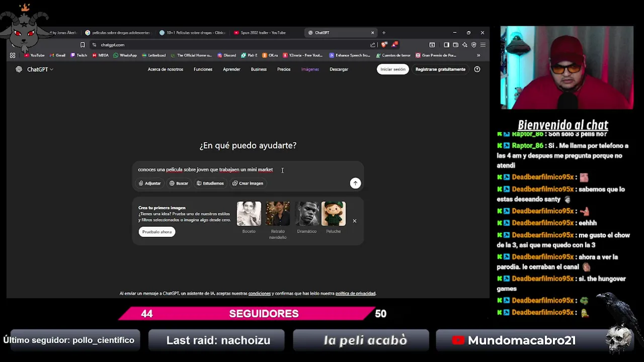Viewport: 644px width, 362px height.
Task: Click the Leo AI sparkle toolbar icon
Action: (464, 45)
